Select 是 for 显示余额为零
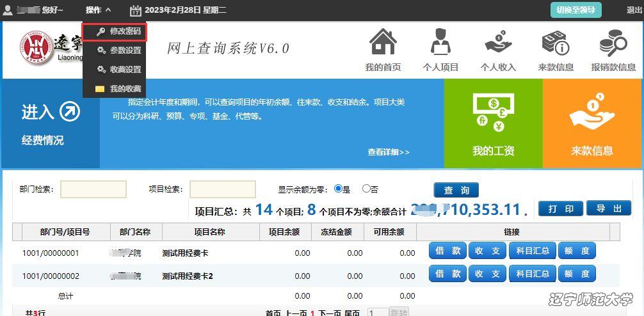The width and height of the screenshot is (644, 316). click(x=338, y=189)
